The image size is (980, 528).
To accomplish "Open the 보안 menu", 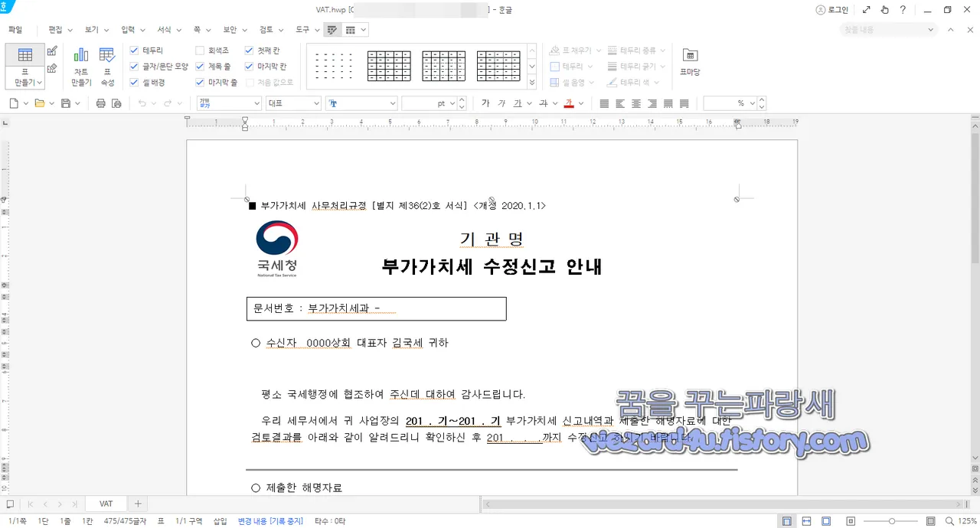I will click(x=229, y=29).
